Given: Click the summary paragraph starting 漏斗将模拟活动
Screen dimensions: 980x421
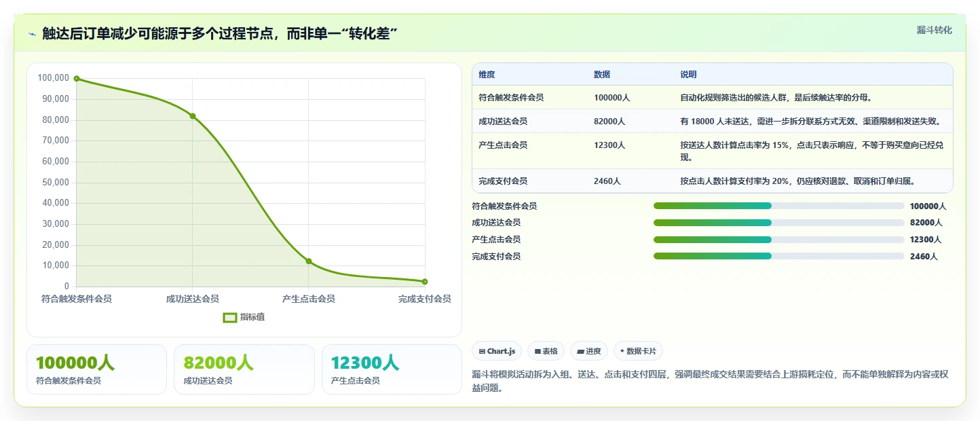Looking at the screenshot, I should click(710, 382).
